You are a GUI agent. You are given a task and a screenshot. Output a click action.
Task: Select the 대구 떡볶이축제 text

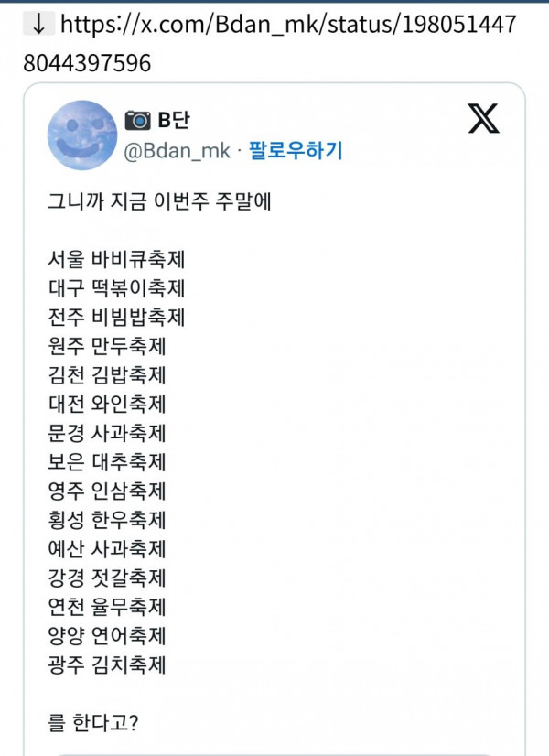116,288
